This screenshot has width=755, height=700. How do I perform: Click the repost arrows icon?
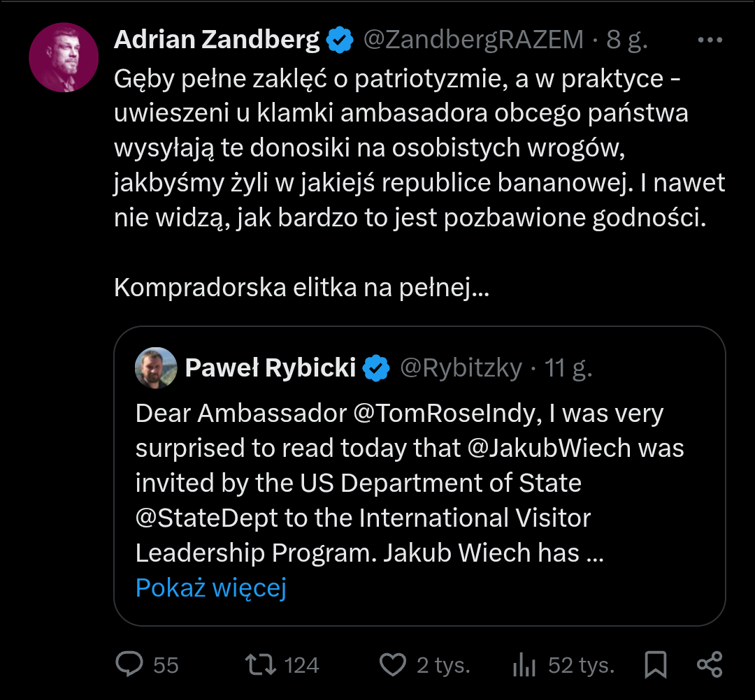[x=261, y=664]
